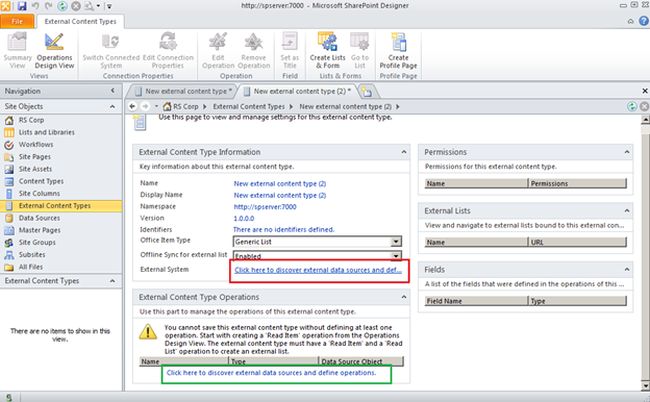Click External System discover data sources link
650x402 pixels.
(318, 270)
